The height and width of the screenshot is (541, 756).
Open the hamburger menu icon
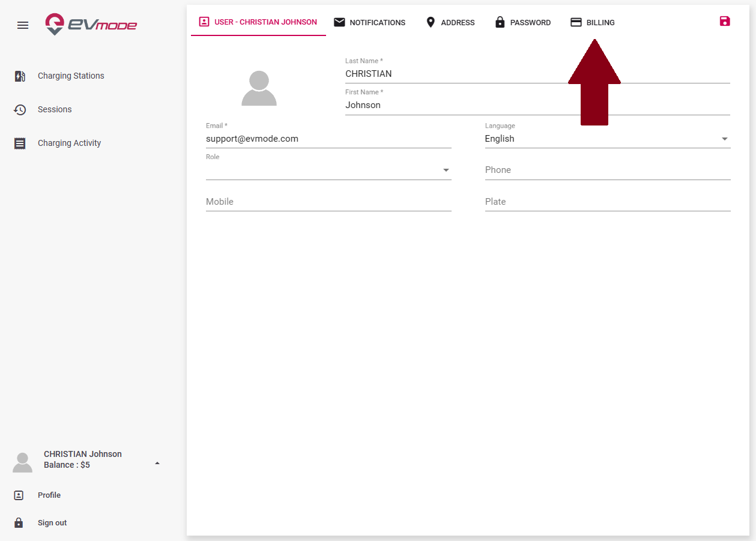(23, 25)
